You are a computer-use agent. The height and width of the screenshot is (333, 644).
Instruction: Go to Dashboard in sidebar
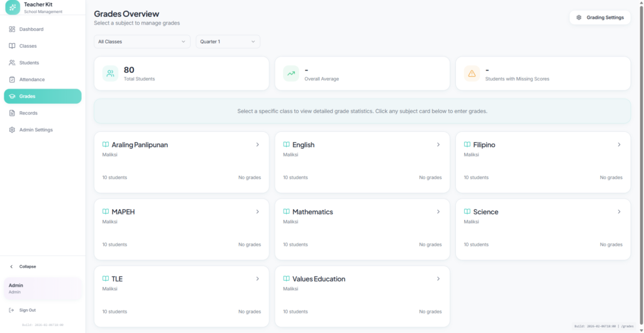coord(31,30)
